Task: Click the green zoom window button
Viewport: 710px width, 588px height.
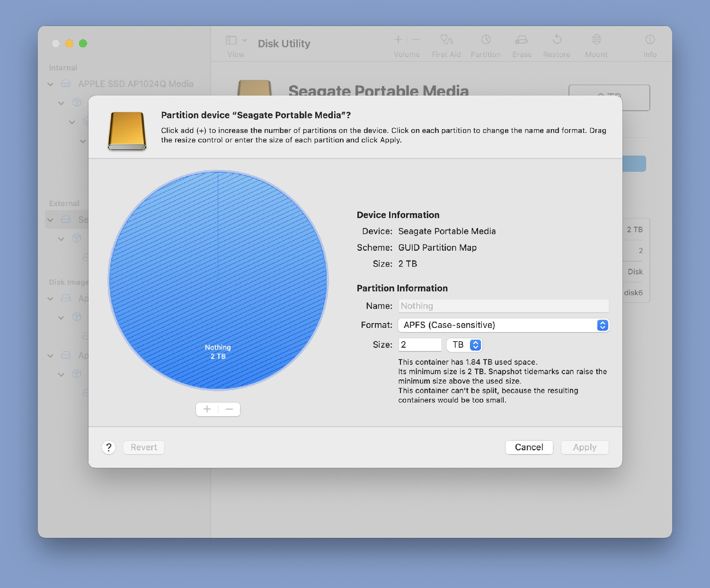Action: point(83,44)
